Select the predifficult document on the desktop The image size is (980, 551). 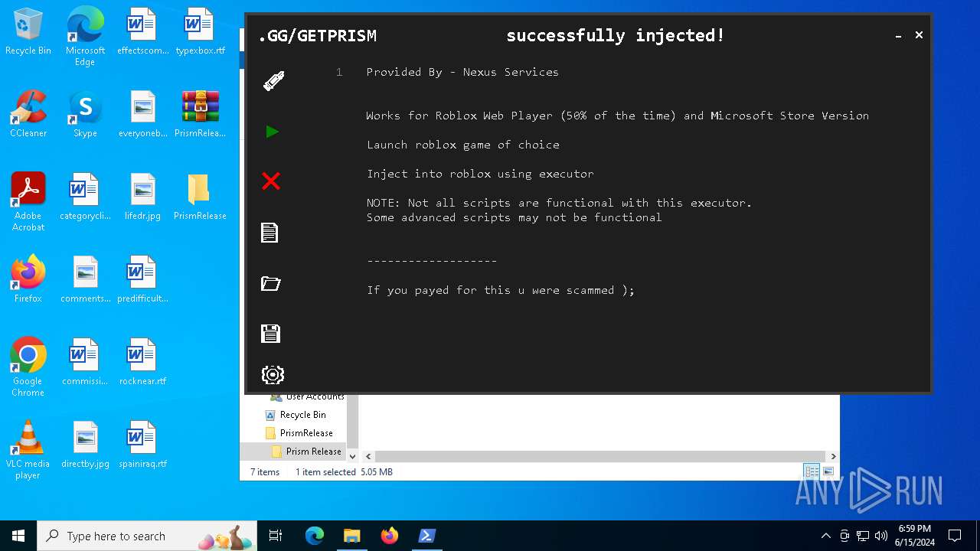pos(142,279)
